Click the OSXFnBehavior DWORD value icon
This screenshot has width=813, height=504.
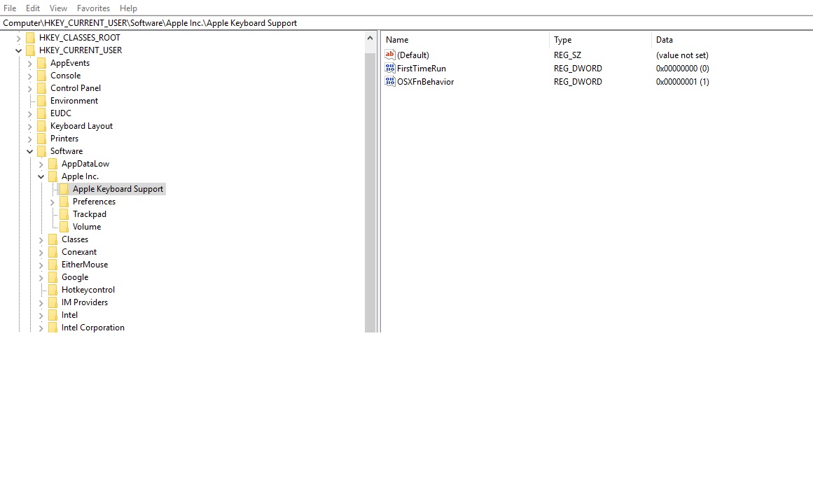pyautogui.click(x=390, y=81)
